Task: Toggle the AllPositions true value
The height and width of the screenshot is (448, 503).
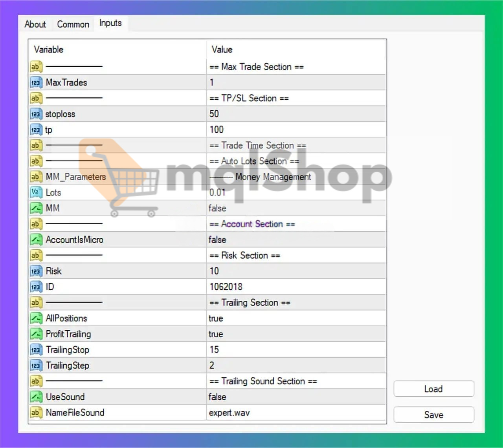Action: (x=216, y=318)
